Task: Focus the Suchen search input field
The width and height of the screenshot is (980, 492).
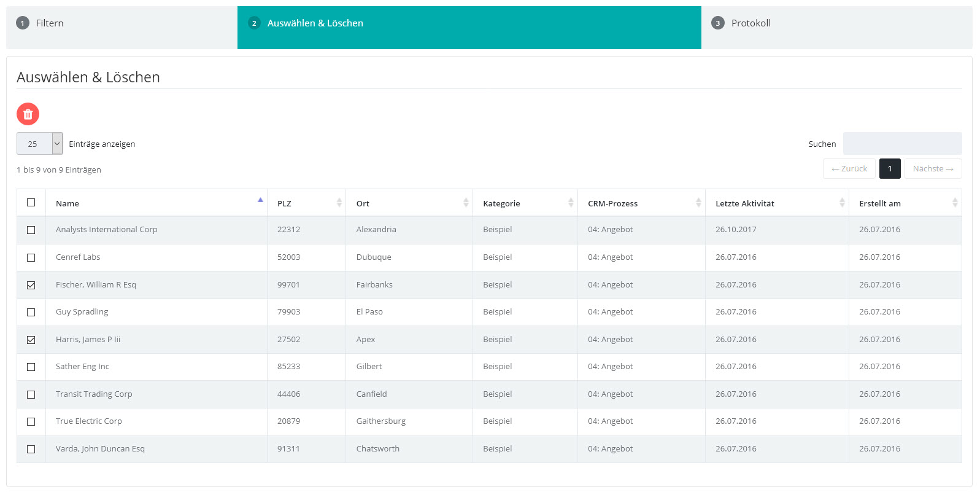Action: [x=901, y=144]
